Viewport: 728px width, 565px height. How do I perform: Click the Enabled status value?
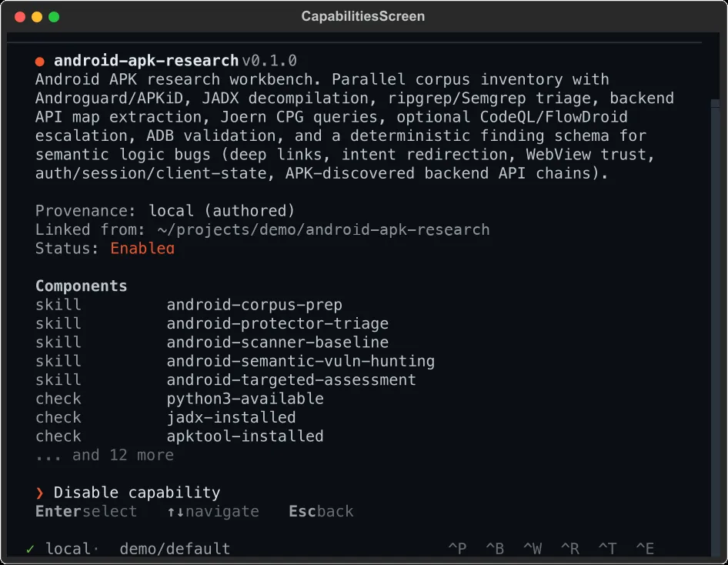click(x=142, y=249)
